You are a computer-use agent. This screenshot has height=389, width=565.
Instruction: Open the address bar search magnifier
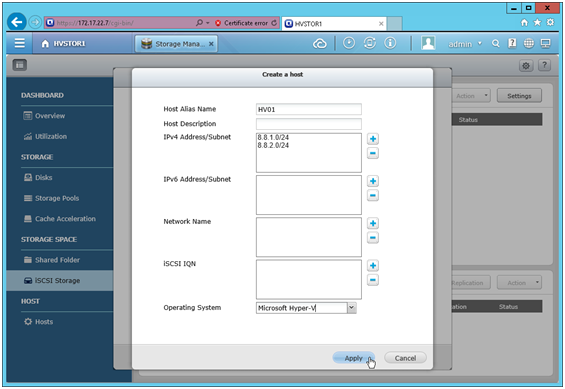pos(199,23)
